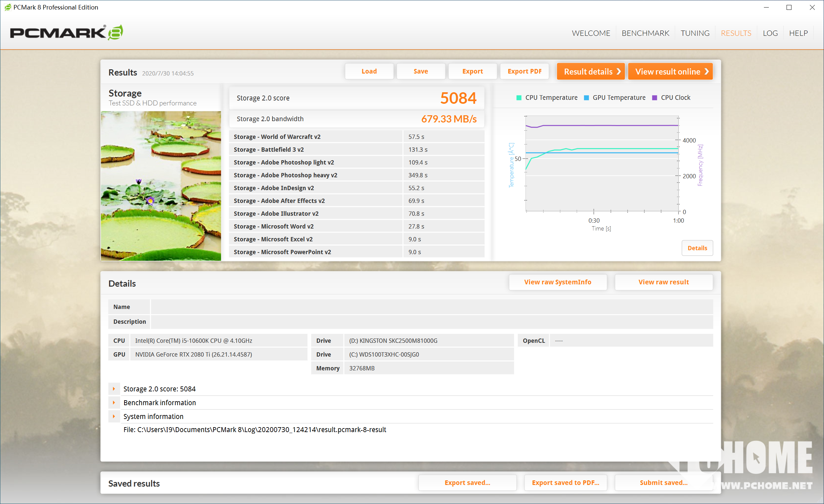
Task: Click the Storage water lily thumbnail
Action: point(161,186)
